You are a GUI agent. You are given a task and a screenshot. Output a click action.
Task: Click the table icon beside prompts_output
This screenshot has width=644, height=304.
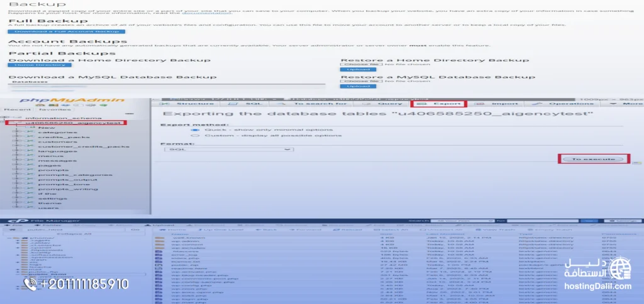30,180
